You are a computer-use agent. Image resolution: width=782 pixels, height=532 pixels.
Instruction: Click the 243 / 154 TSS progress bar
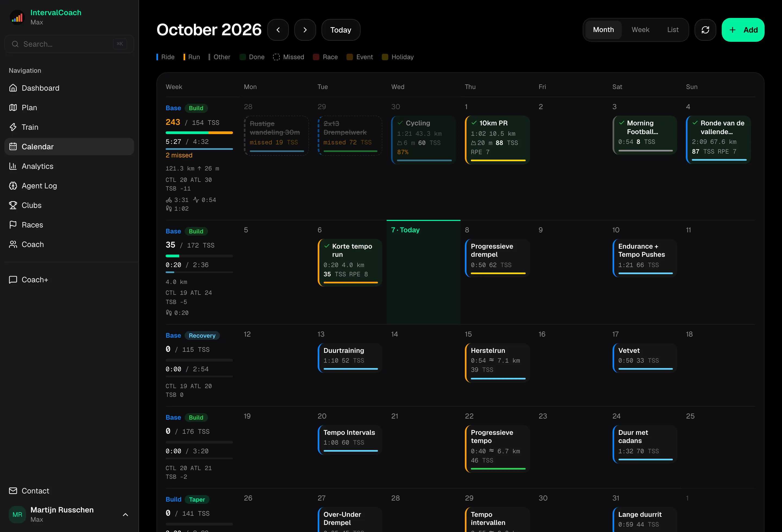tap(199, 133)
